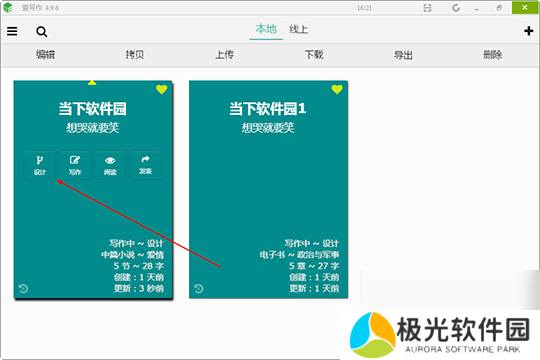This screenshot has width=540, height=360.
Task: Click history icon on 当下软件园1 card
Action: pos(199,288)
